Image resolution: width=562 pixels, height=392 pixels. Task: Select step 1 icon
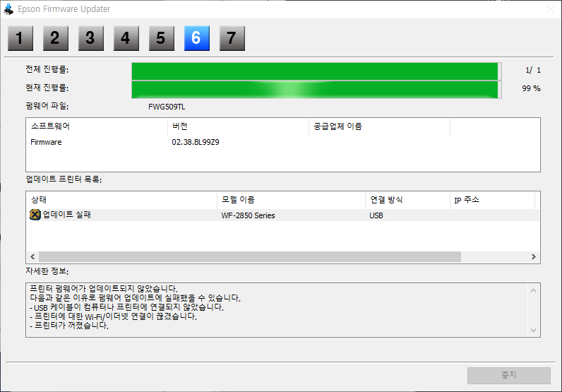click(20, 38)
